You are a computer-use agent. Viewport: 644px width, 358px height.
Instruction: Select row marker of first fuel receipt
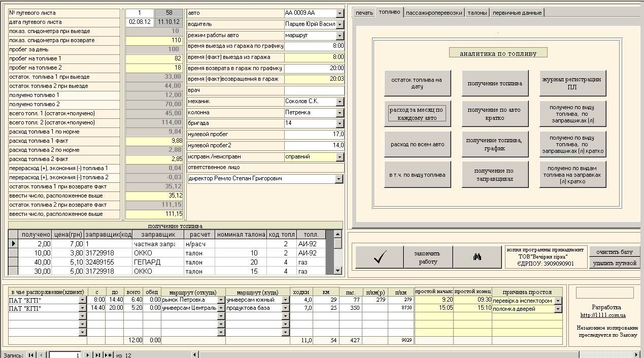pos(14,244)
